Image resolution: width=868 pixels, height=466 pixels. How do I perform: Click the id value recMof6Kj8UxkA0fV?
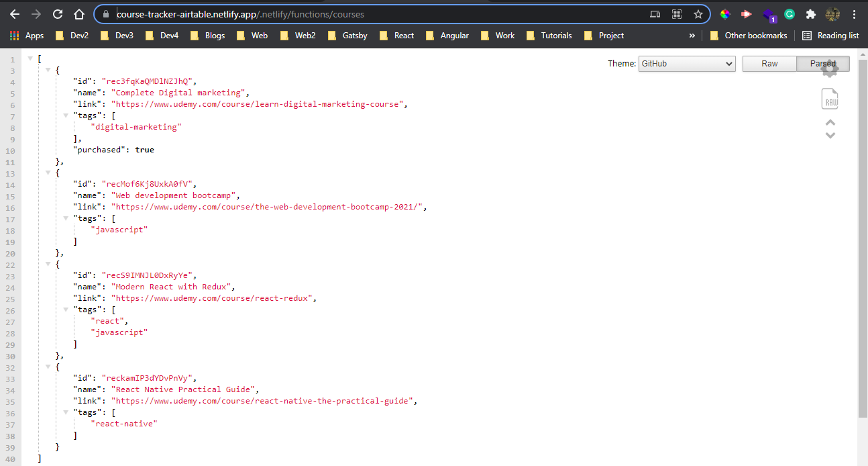pyautogui.click(x=148, y=184)
